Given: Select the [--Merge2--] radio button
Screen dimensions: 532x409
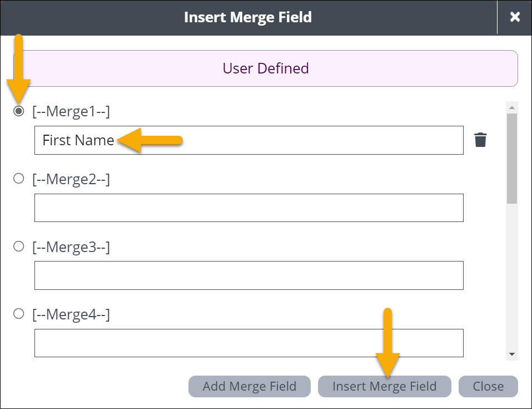Looking at the screenshot, I should (19, 179).
